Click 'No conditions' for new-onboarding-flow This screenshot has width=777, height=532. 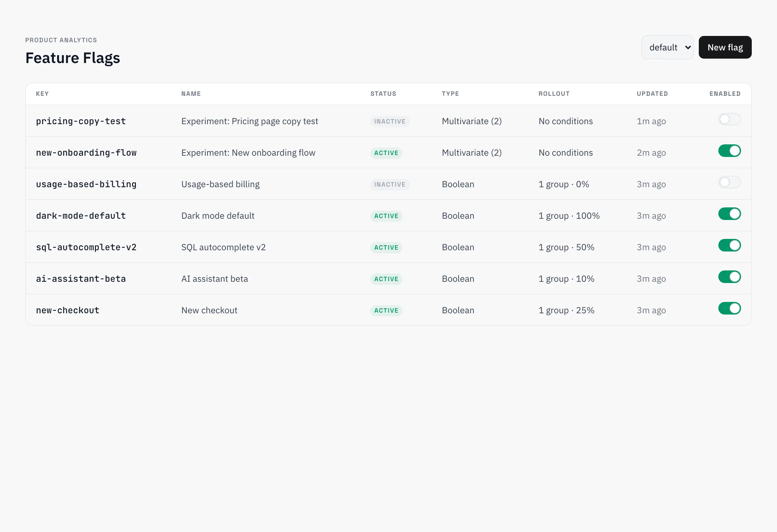(566, 153)
